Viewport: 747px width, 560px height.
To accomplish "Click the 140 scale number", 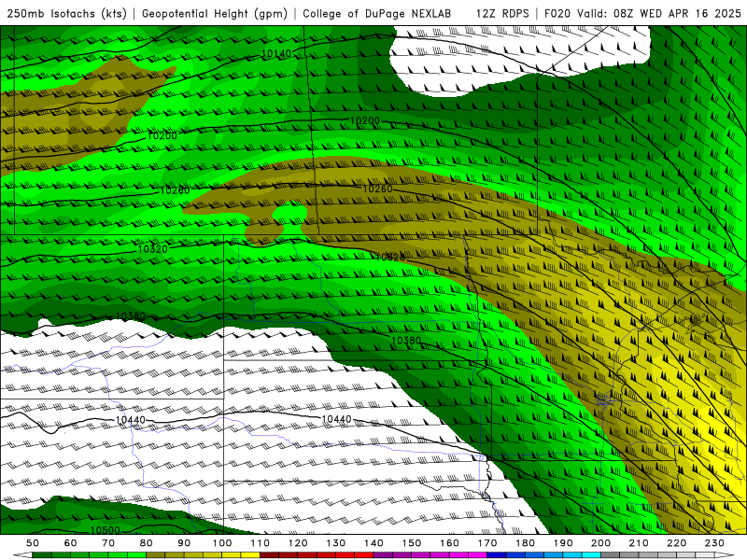I will [x=373, y=543].
